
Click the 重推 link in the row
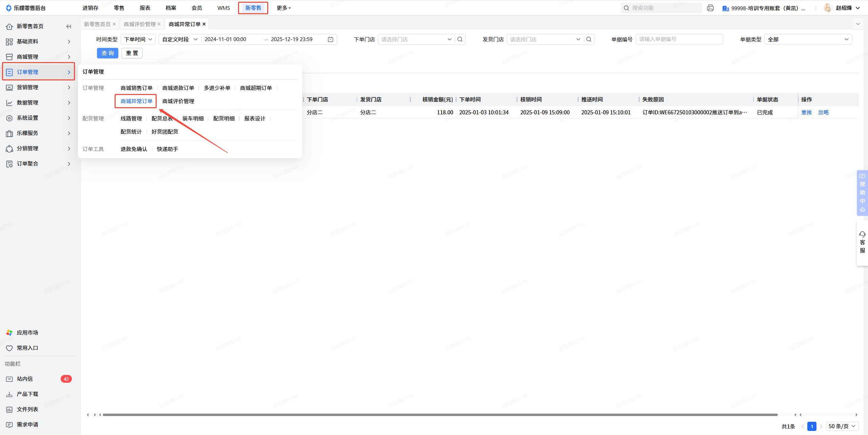point(806,112)
